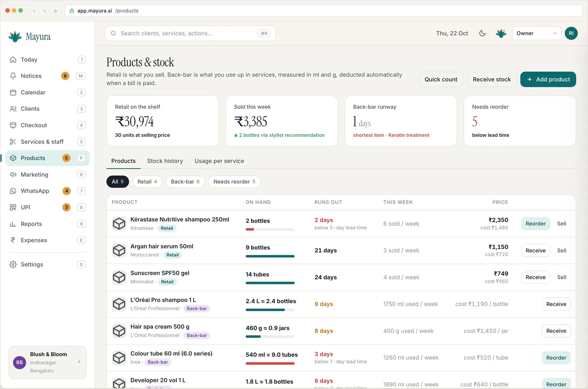The image size is (588, 389).
Task: Open Checkout card icon in sidebar
Action: pos(13,125)
